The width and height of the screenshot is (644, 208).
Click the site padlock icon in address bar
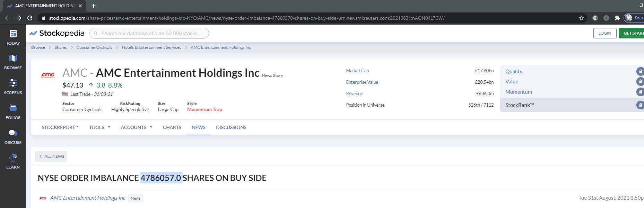coord(43,18)
